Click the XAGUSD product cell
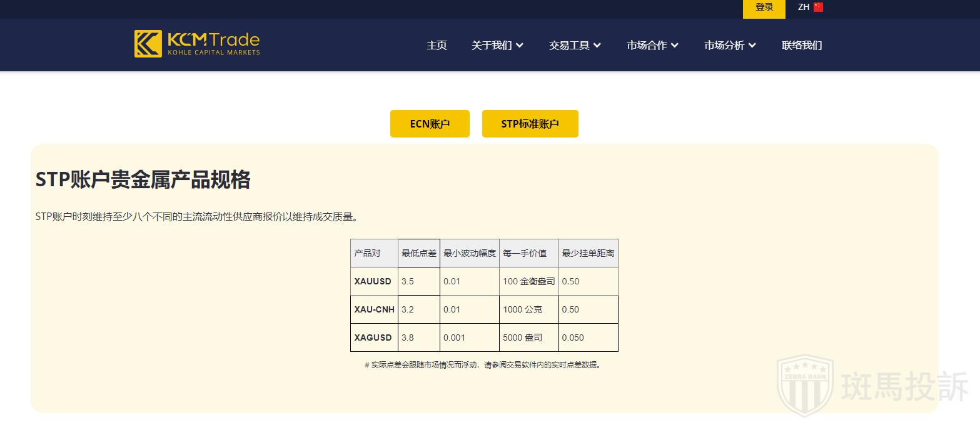The width and height of the screenshot is (980, 425). (x=373, y=337)
